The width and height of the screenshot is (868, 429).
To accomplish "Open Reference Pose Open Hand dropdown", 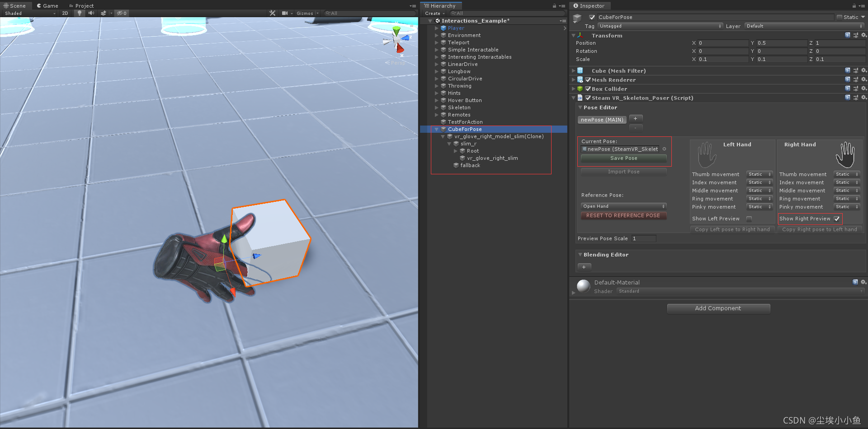I will coord(624,206).
